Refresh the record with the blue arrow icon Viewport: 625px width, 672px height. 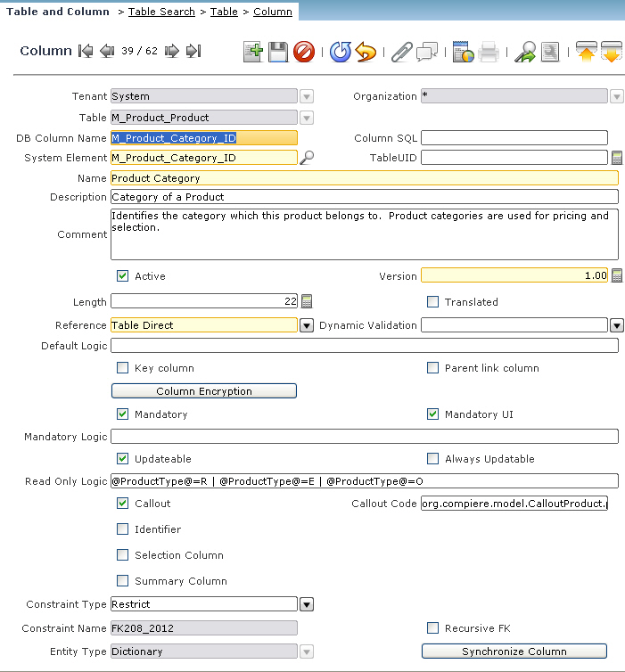tap(340, 52)
